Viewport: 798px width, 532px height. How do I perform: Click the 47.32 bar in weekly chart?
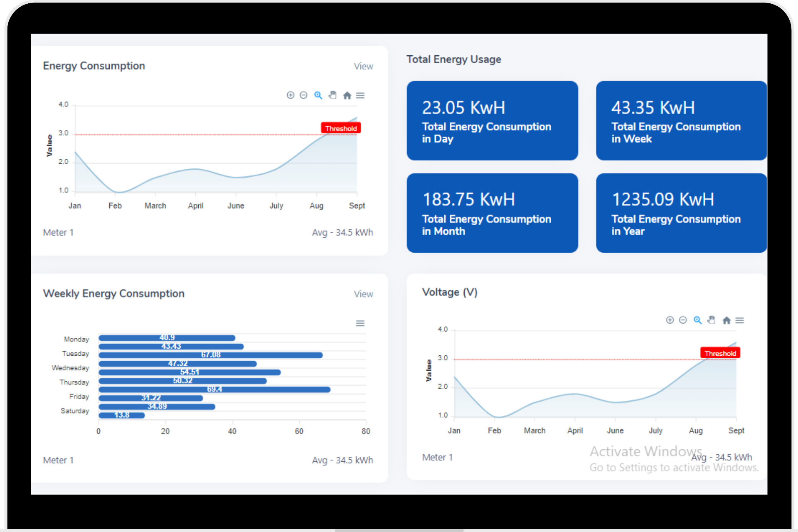(177, 364)
